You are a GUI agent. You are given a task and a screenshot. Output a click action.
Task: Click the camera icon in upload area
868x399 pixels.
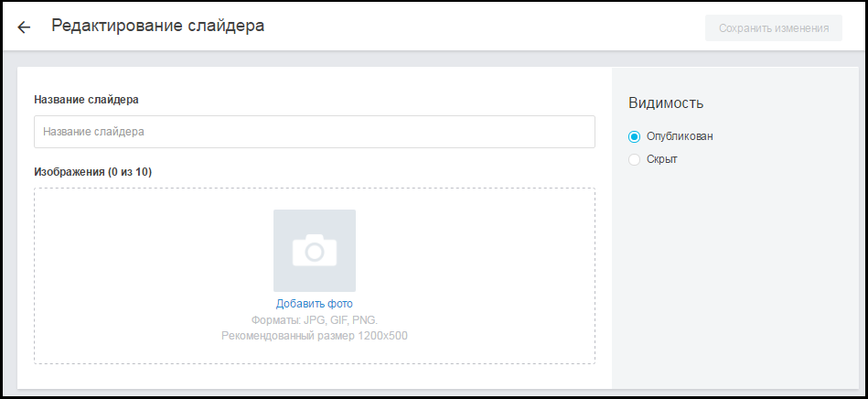coord(315,250)
